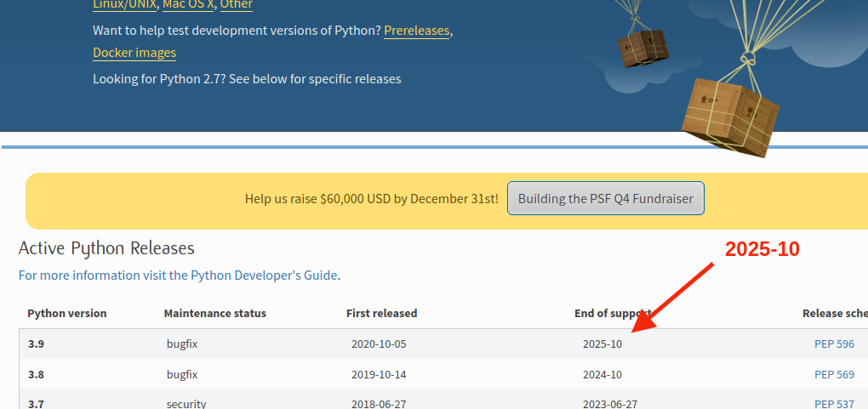Viewport: 868px width, 409px height.
Task: Click the Release schedule column header
Action: click(x=835, y=313)
